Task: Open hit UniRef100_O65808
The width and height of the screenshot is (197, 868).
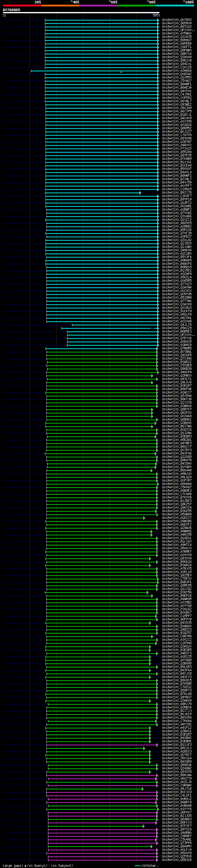Action: [x=177, y=23]
